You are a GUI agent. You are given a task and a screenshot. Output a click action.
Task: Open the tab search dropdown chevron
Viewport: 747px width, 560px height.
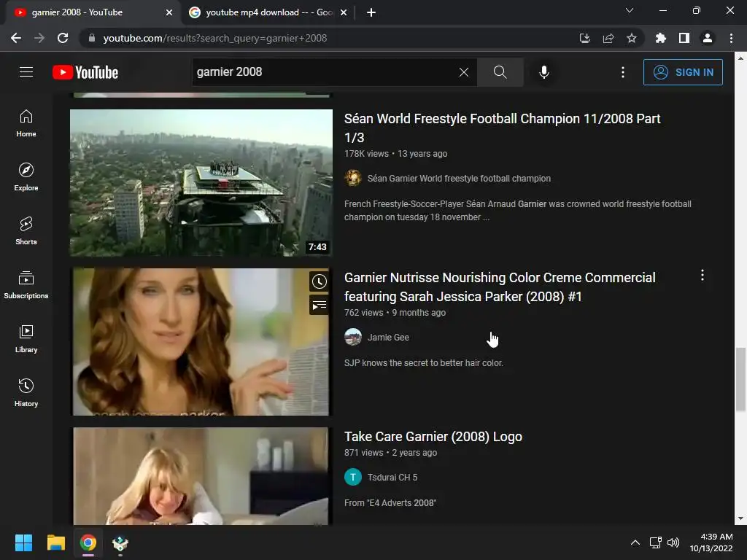click(630, 10)
